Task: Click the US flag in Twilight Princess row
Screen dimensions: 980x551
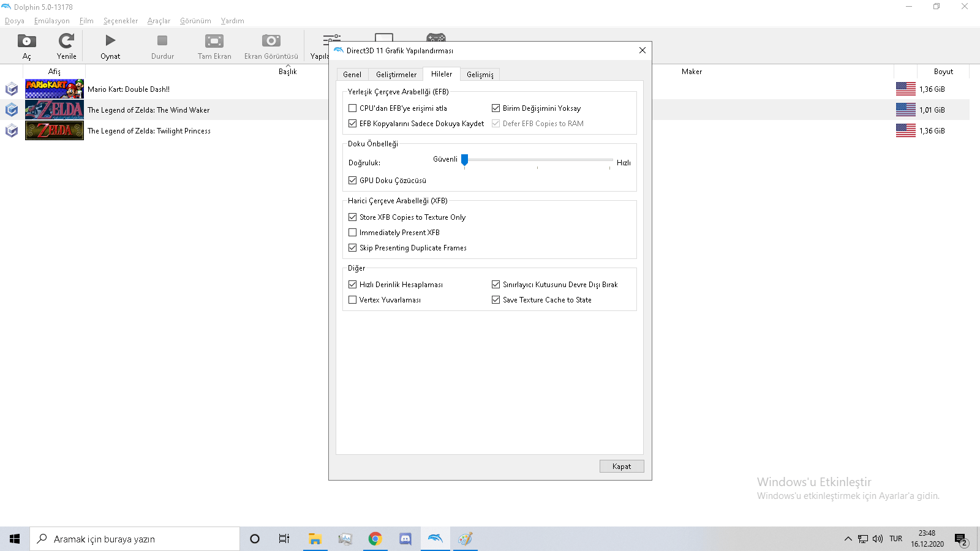Action: tap(905, 130)
